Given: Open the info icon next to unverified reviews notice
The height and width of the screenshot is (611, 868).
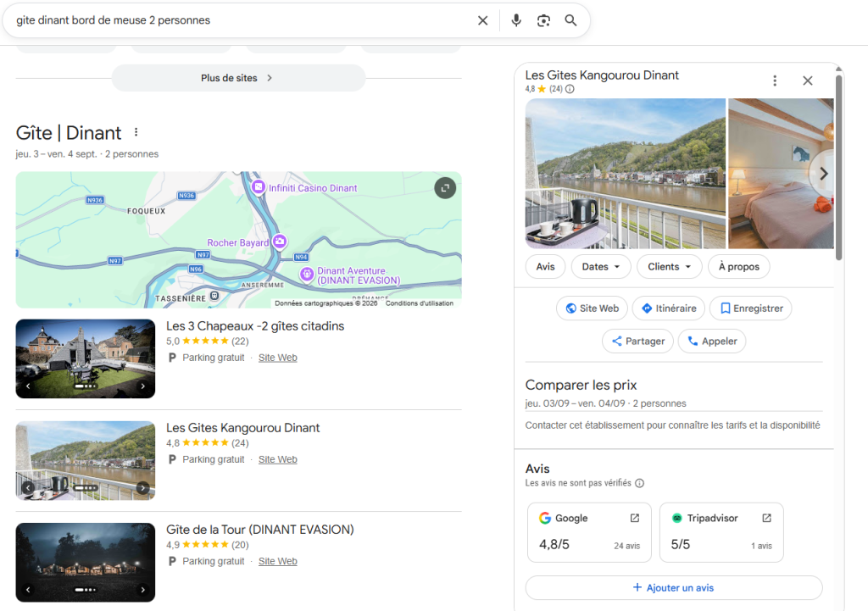Looking at the screenshot, I should pos(639,483).
